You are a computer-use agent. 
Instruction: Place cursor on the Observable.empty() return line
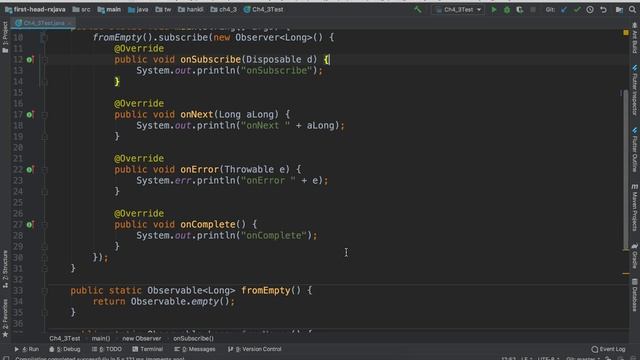[163, 302]
